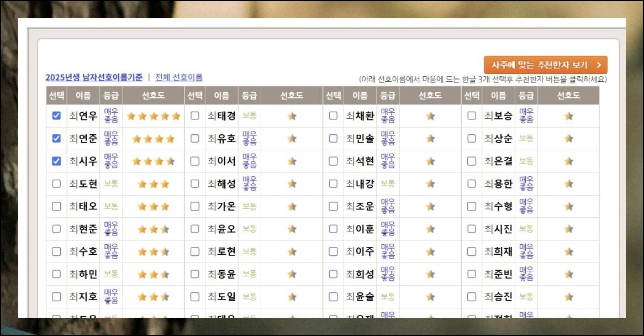
Task: Click the three-star rating of 최태오
Action: tap(154, 207)
